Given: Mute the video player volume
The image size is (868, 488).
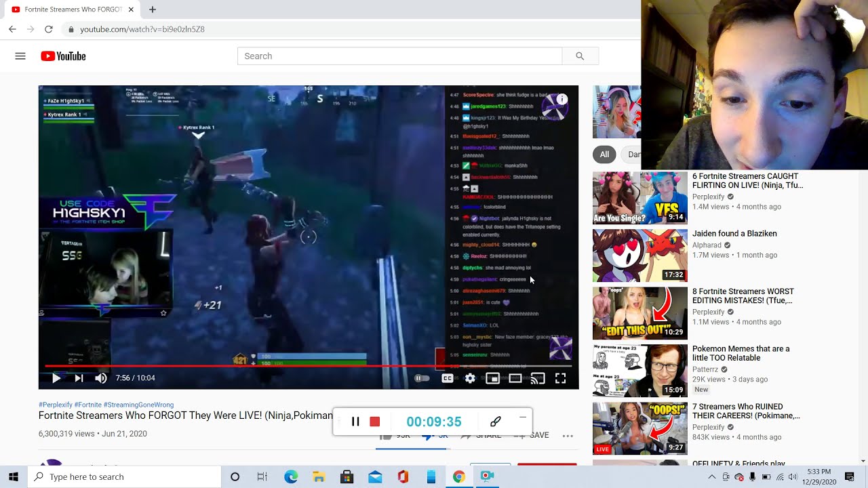Looking at the screenshot, I should [x=101, y=378].
